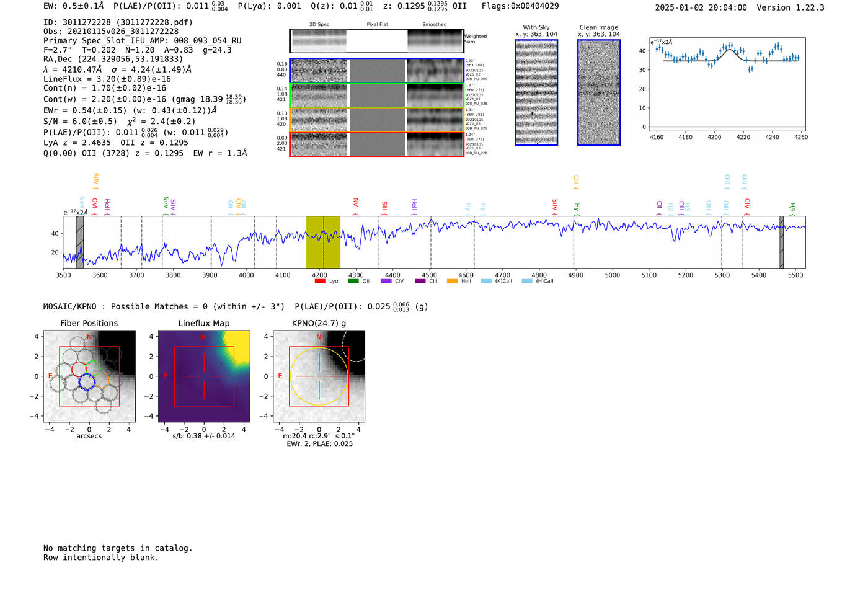Click the MOSAIC/KPNO Possible Matches line
This screenshot has height=591, width=868.
(x=236, y=306)
